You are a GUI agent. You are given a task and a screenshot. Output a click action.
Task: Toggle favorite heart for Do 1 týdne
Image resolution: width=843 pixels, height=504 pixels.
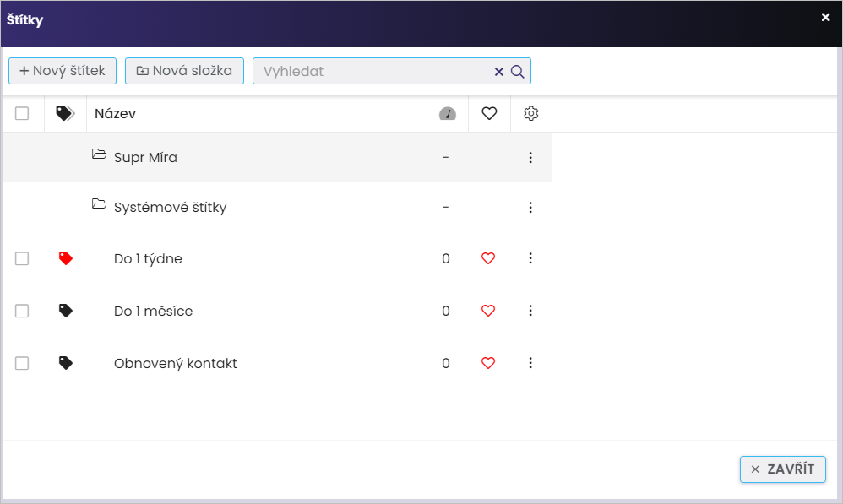(487, 258)
